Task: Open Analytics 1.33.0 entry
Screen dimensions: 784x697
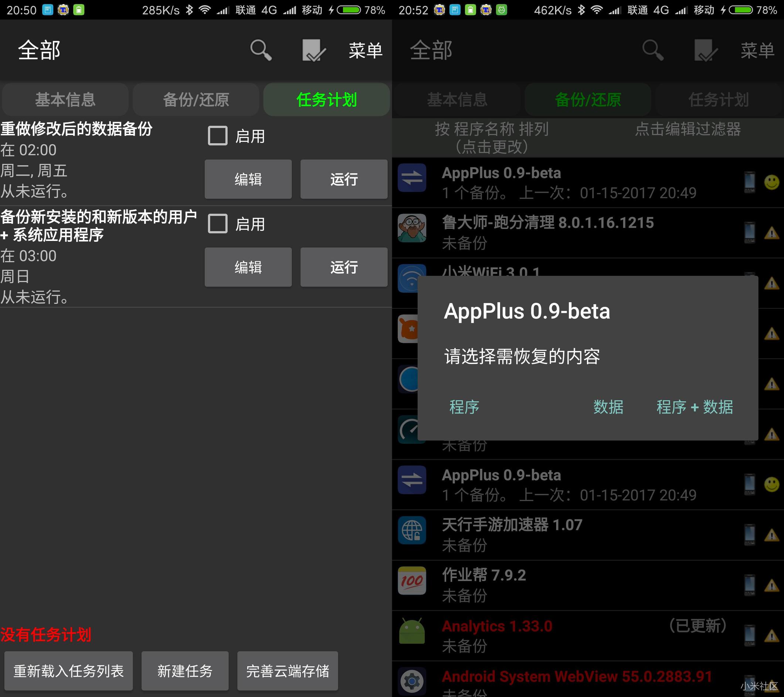Action: coord(588,636)
